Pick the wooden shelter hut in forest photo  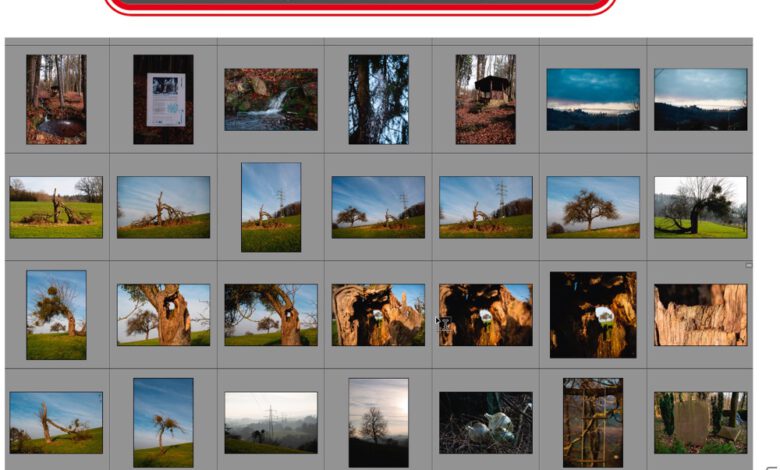(x=486, y=99)
